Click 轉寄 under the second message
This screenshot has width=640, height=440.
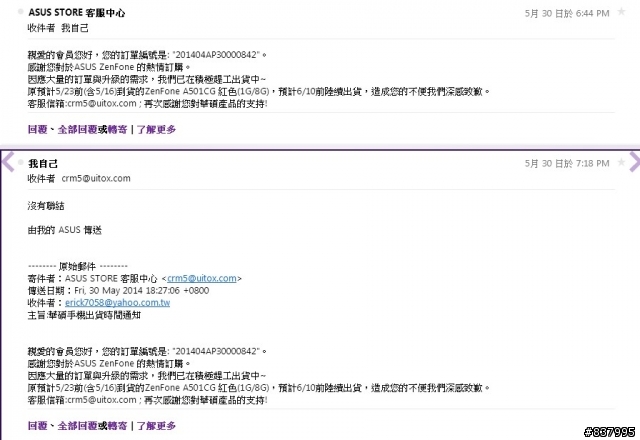(x=118, y=426)
